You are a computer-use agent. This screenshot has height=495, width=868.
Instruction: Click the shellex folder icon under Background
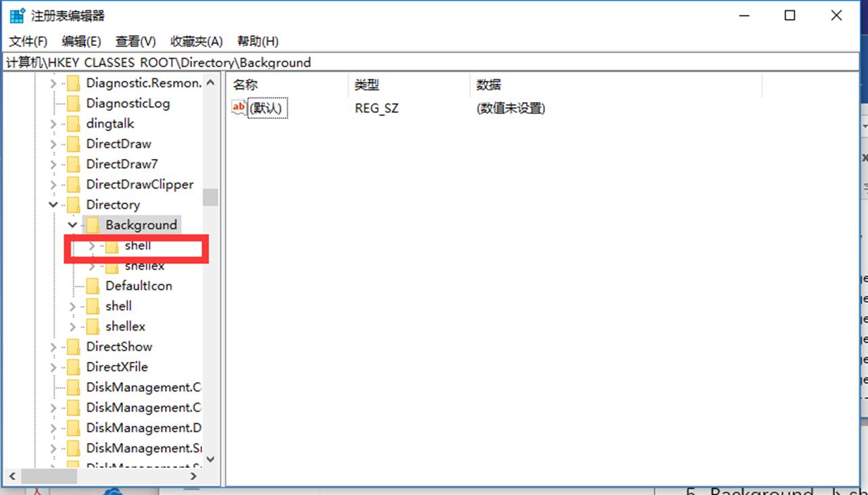112,265
